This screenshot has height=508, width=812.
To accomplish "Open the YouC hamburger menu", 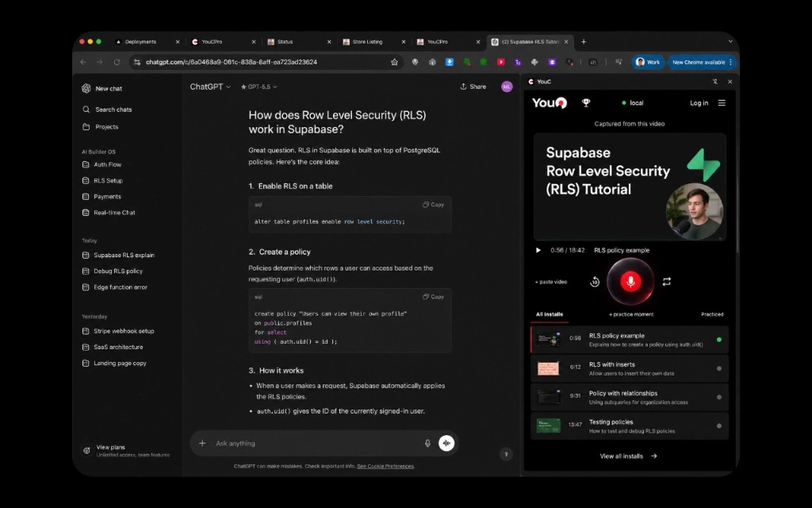I will 722,102.
